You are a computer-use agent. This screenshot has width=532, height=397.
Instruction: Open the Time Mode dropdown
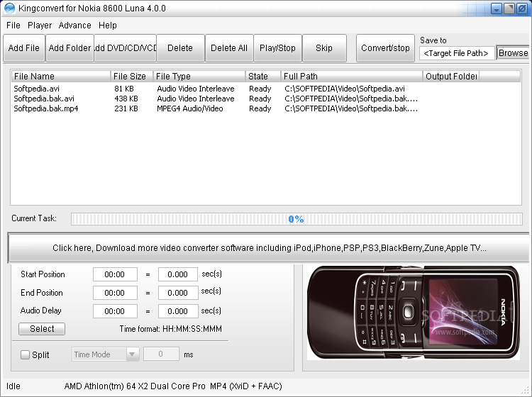[x=105, y=354]
